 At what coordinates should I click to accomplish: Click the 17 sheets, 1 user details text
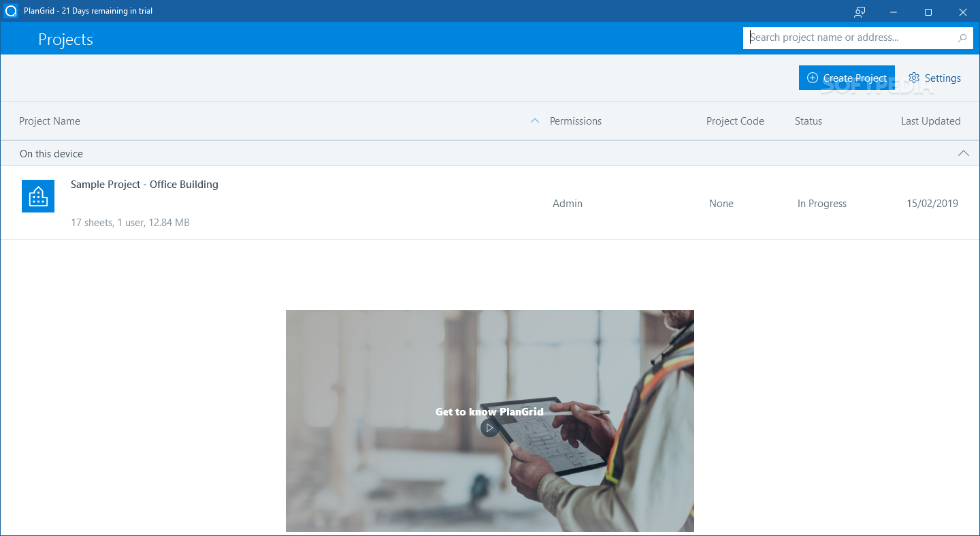130,223
